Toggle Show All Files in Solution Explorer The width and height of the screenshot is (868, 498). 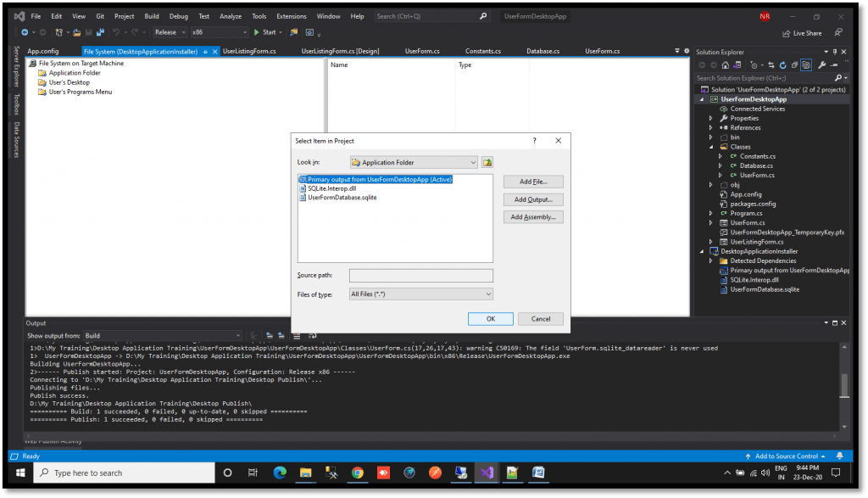[806, 65]
